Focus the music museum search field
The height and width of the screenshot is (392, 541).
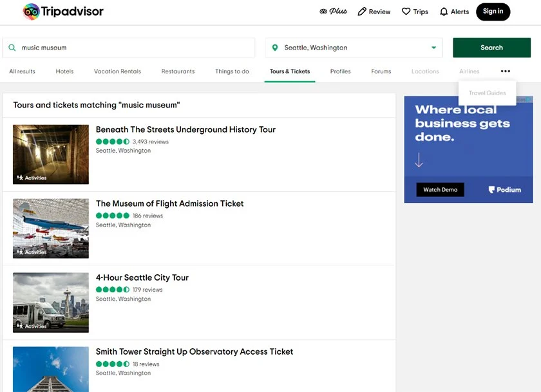(x=129, y=48)
